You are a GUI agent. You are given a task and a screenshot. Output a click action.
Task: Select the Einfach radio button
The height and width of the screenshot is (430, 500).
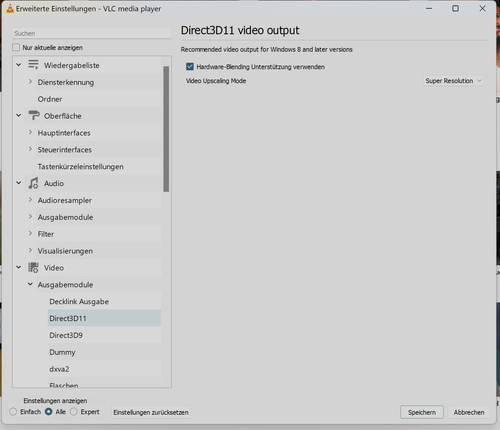(x=13, y=412)
